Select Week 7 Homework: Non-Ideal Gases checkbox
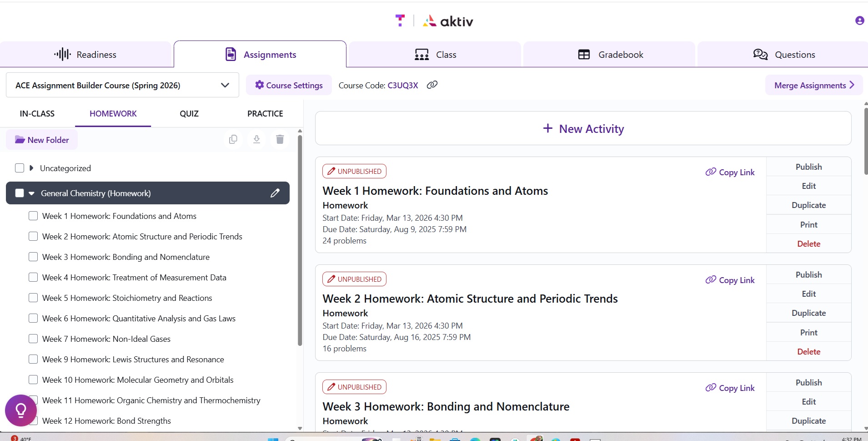 pos(33,339)
